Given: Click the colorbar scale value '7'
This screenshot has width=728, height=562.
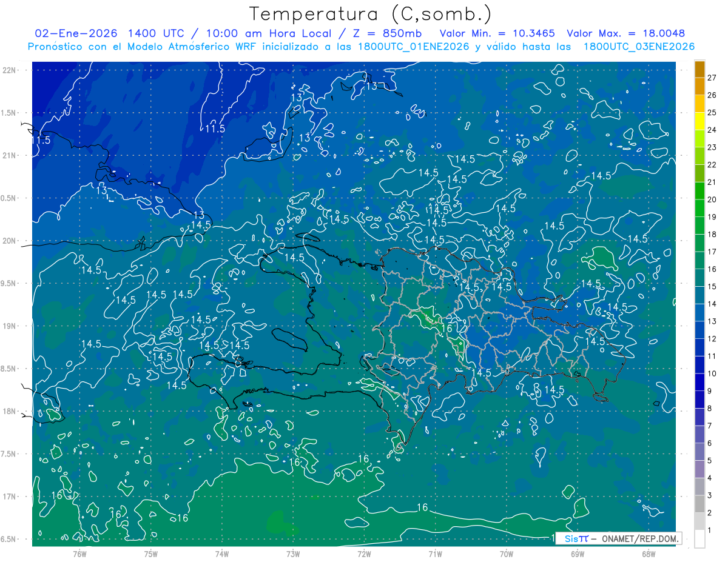Looking at the screenshot, I should pyautogui.click(x=710, y=426).
